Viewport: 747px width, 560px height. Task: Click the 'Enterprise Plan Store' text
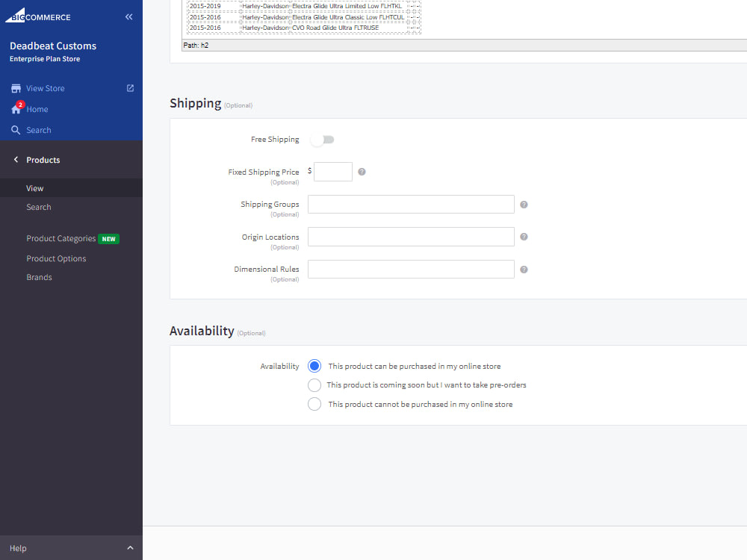click(x=45, y=59)
